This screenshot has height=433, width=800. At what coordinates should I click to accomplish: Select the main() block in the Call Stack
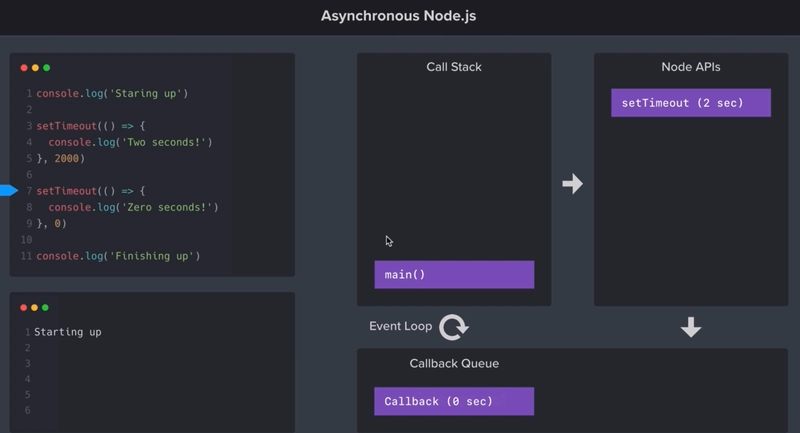[x=454, y=275]
